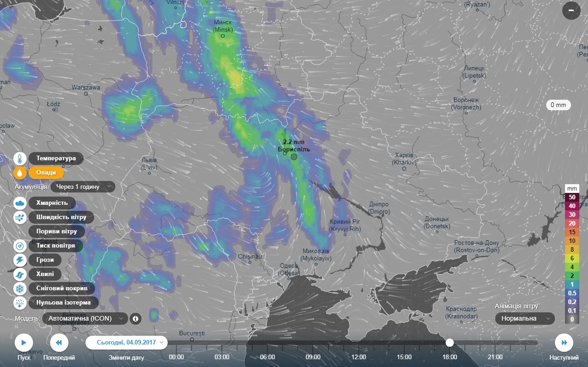Expand the Автоматична (ICON) model dropdown
588x367 pixels.
point(85,318)
